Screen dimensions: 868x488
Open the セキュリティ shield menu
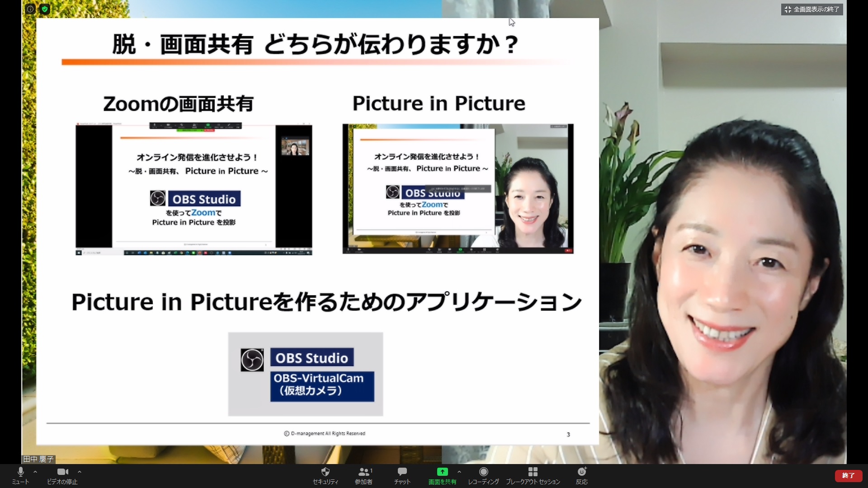(x=325, y=476)
